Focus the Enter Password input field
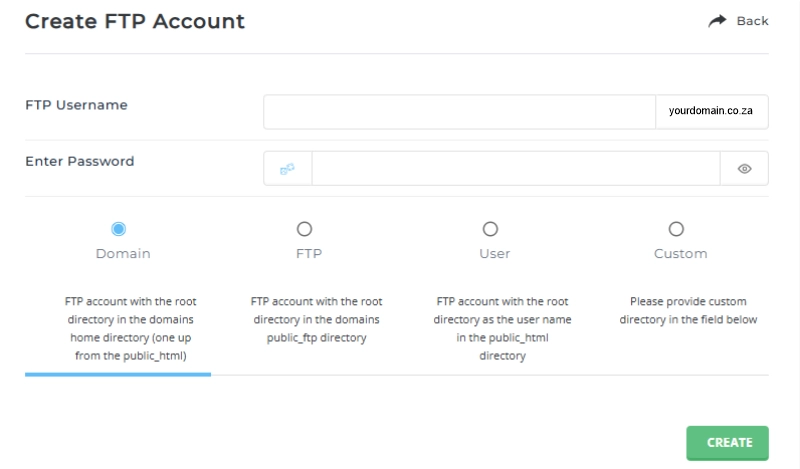Screen dimensions: 800x469 (x=516, y=168)
